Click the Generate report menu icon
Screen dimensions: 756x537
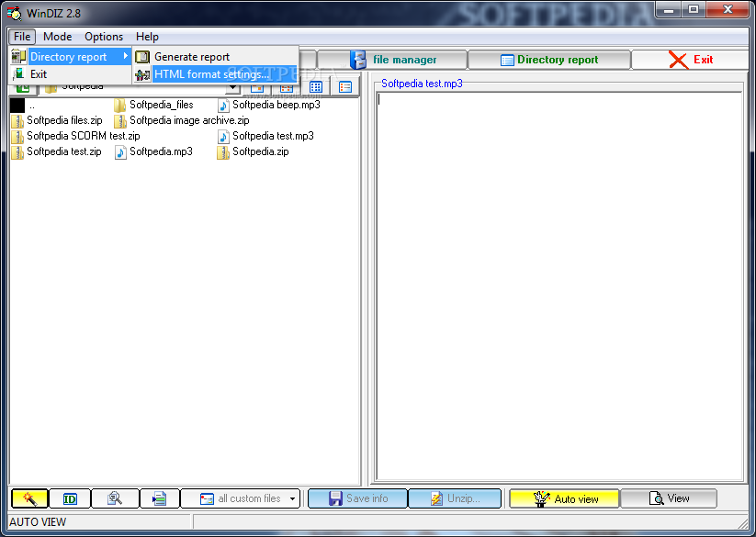coord(142,57)
